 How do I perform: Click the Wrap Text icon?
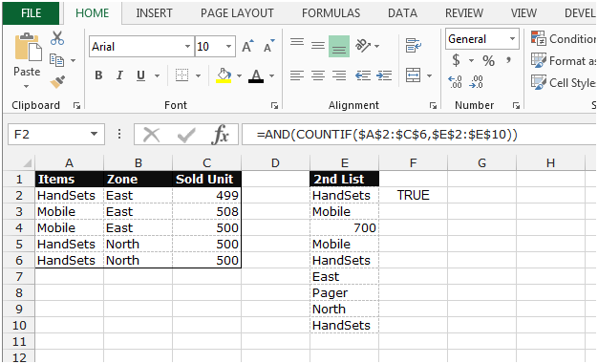[x=413, y=46]
